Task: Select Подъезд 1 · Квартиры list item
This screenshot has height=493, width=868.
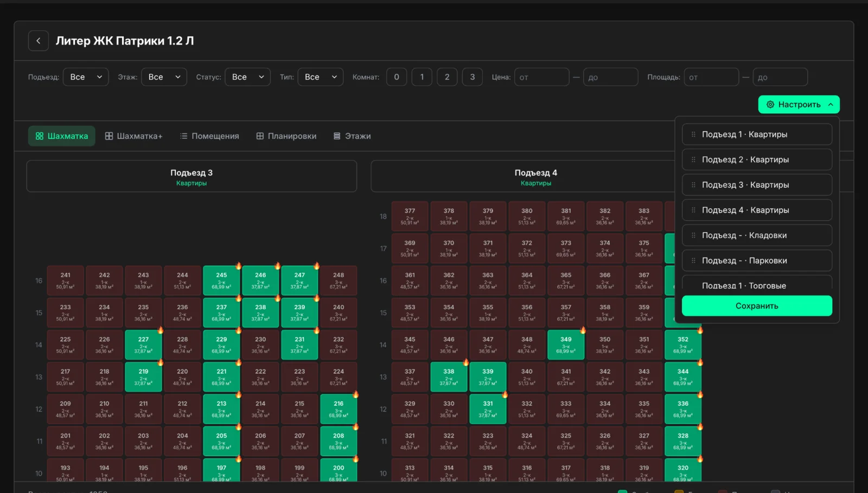Action: point(757,134)
